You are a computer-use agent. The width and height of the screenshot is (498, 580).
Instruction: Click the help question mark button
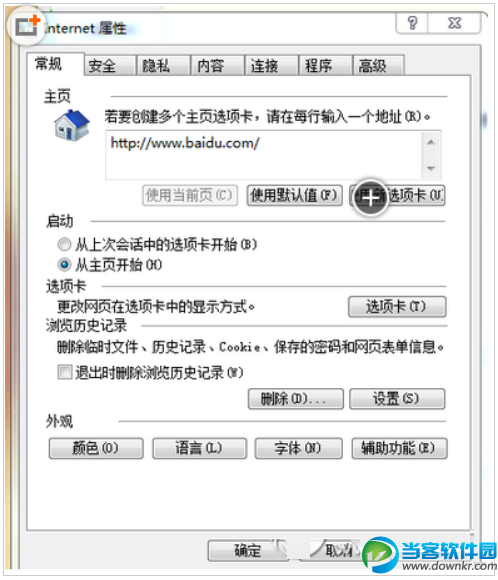click(412, 23)
